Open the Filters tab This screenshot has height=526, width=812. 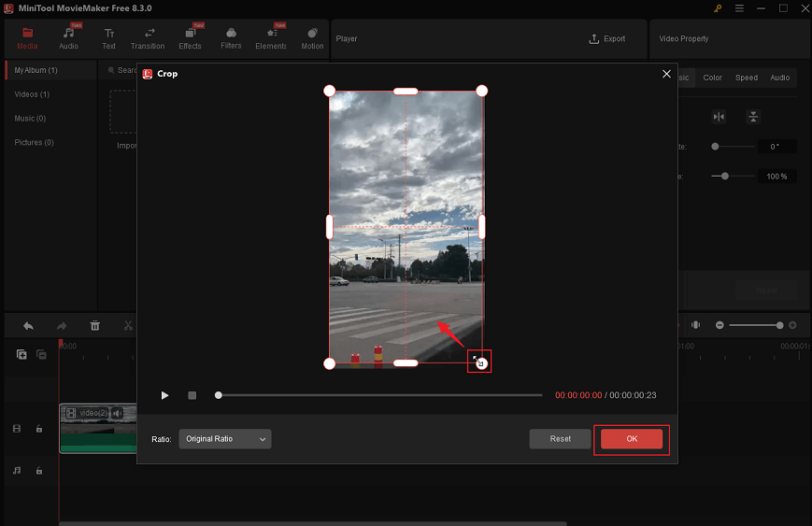pos(231,39)
